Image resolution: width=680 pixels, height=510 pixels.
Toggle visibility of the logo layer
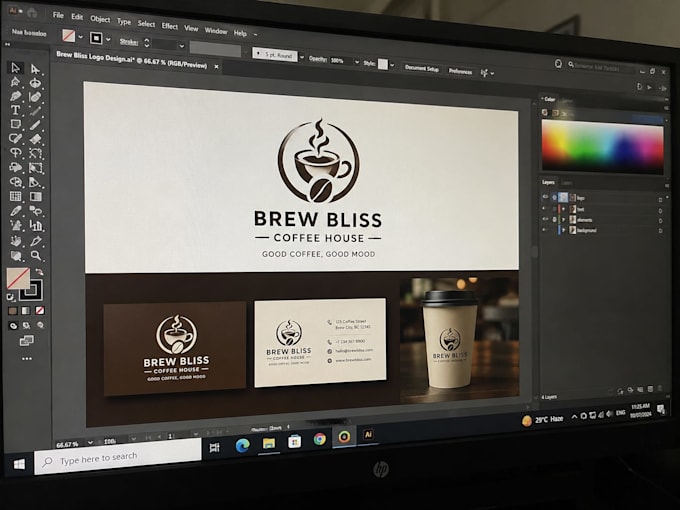click(545, 197)
